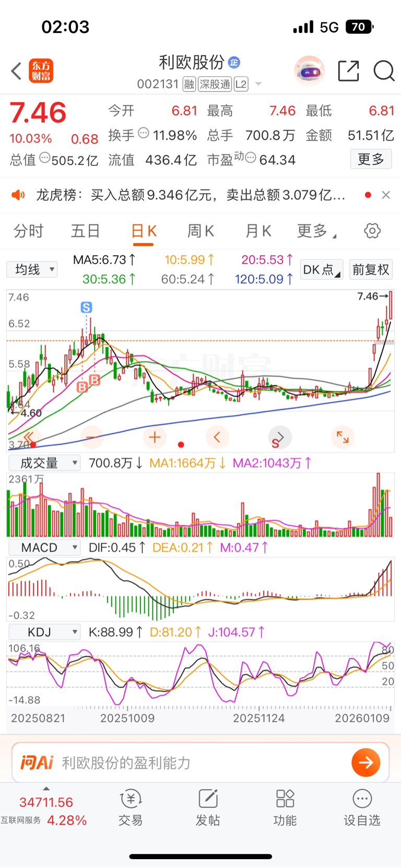
Task: Expand the 更多 chart period menu
Action: tap(316, 231)
